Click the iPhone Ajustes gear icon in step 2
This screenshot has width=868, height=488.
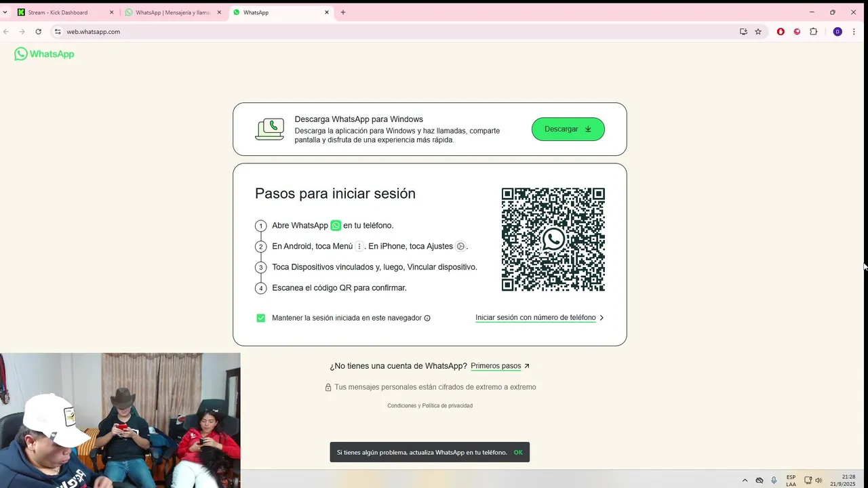coord(460,247)
